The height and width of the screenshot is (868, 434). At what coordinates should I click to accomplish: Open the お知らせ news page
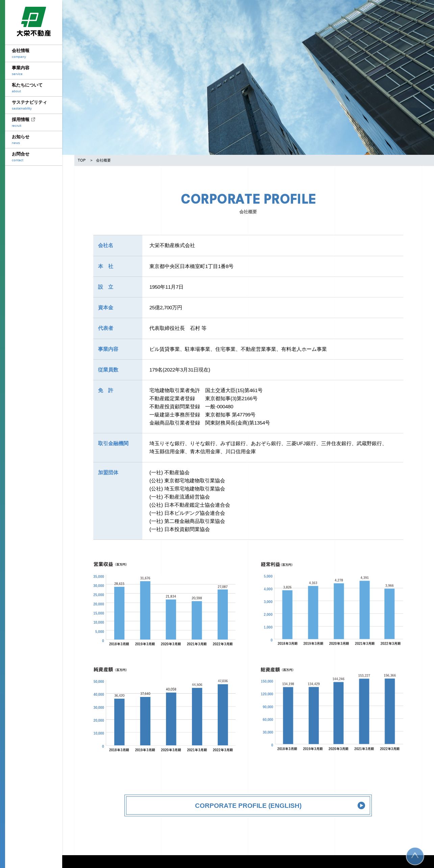point(33,140)
